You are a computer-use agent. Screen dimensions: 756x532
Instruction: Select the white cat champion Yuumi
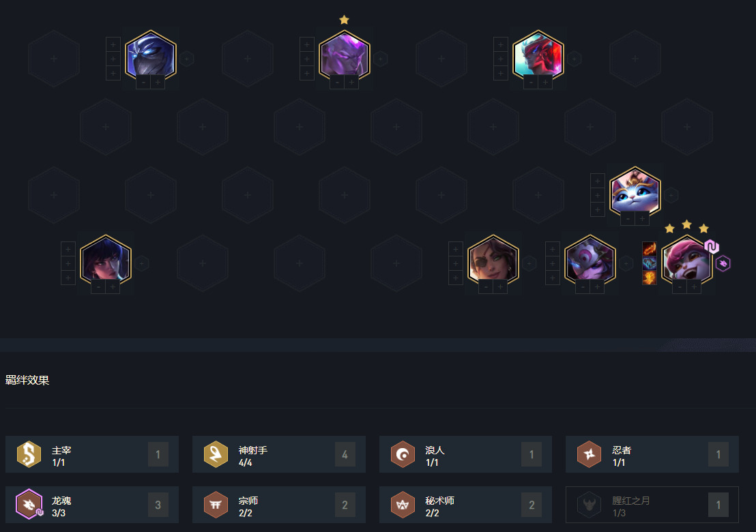pos(635,191)
